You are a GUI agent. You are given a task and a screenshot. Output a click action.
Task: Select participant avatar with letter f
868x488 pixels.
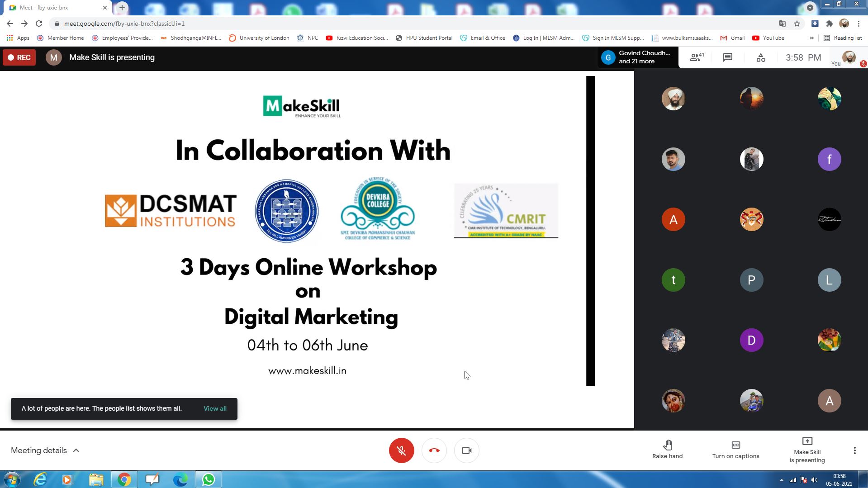click(x=829, y=159)
